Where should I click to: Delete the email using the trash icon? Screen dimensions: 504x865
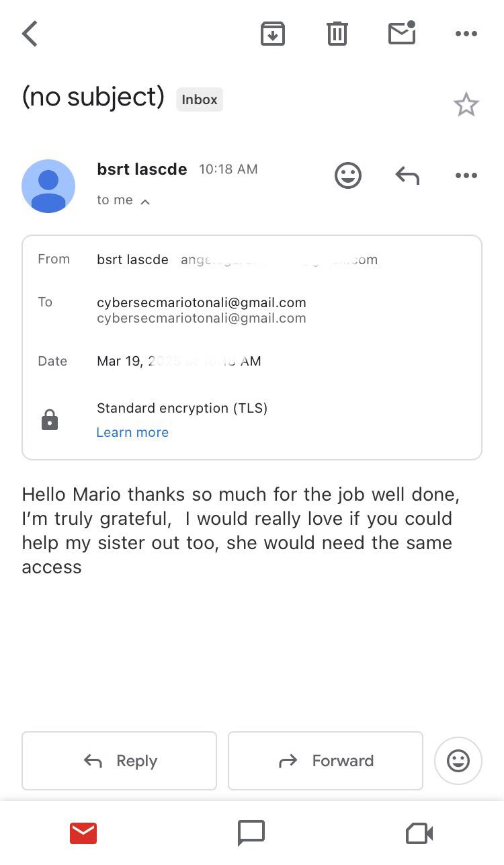(337, 33)
